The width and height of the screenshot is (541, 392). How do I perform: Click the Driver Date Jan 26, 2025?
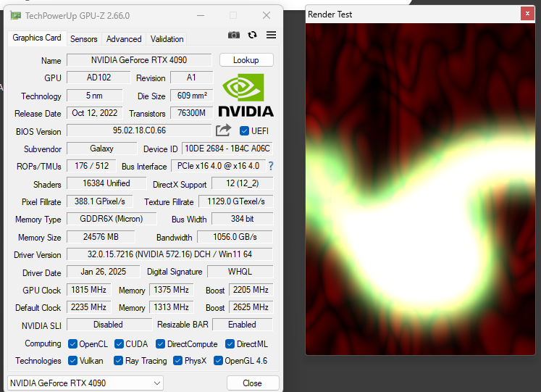click(104, 272)
